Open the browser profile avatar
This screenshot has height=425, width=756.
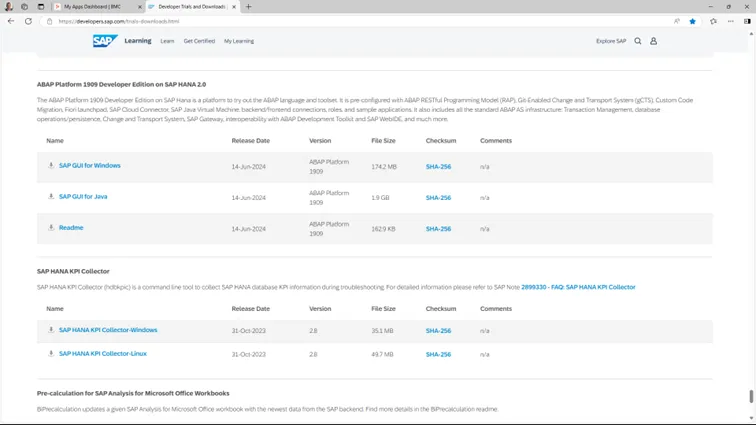point(9,7)
